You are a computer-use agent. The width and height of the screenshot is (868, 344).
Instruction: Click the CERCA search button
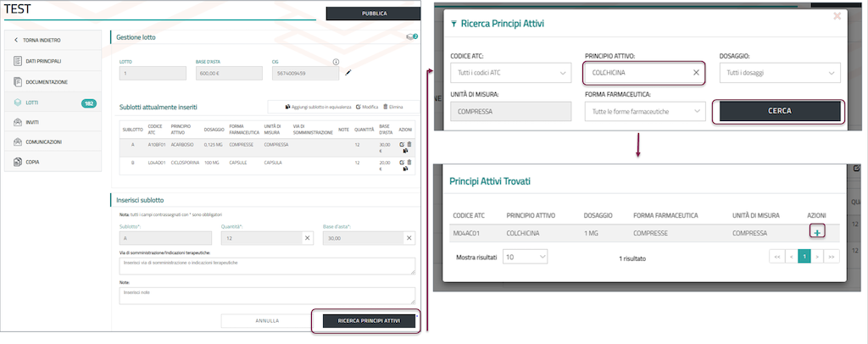tap(779, 112)
